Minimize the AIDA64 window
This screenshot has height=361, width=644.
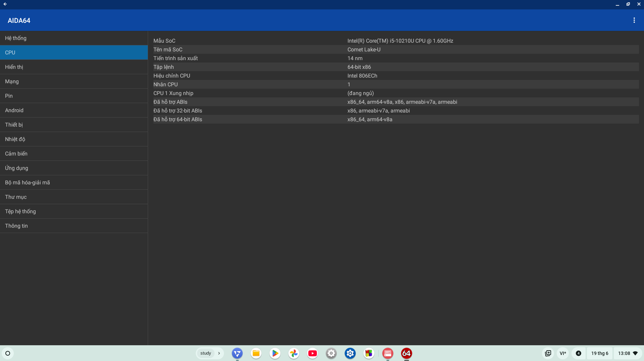coord(617,4)
